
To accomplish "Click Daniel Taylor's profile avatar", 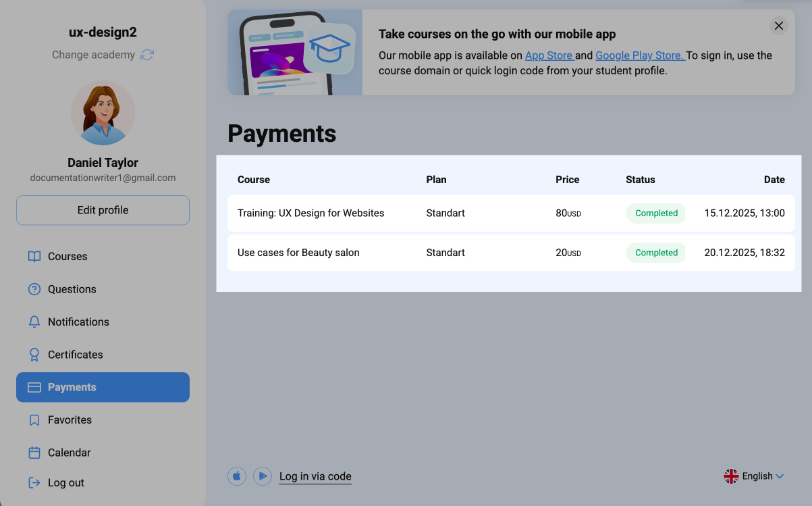I will point(103,113).
